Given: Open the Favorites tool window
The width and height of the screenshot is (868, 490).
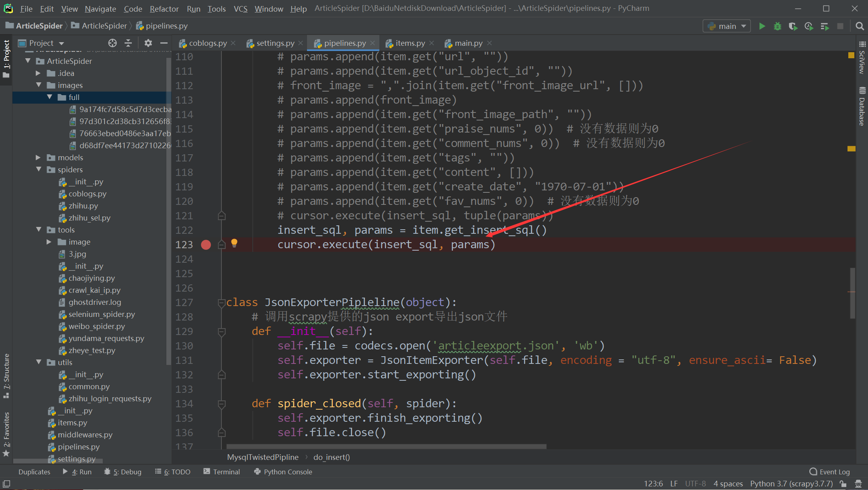Looking at the screenshot, I should (x=6, y=434).
